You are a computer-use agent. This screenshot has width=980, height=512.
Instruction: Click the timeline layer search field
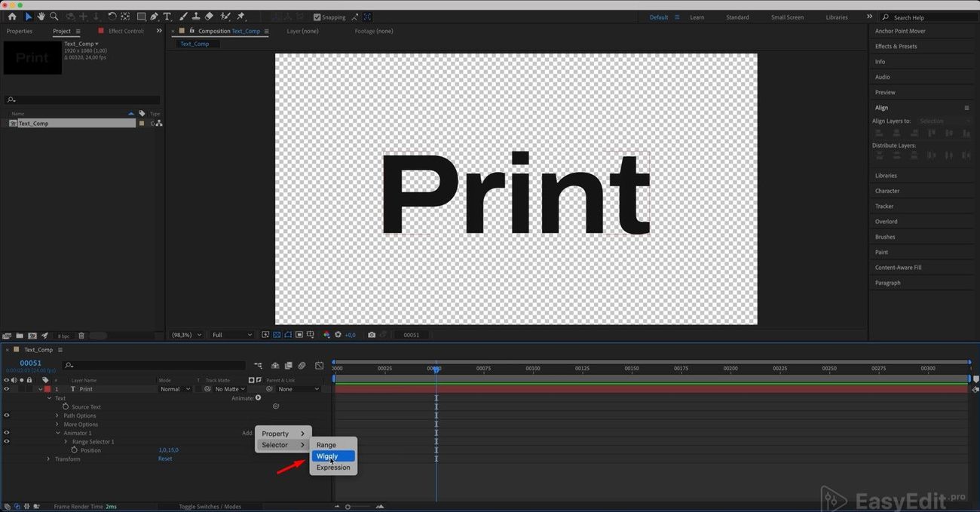pos(155,366)
